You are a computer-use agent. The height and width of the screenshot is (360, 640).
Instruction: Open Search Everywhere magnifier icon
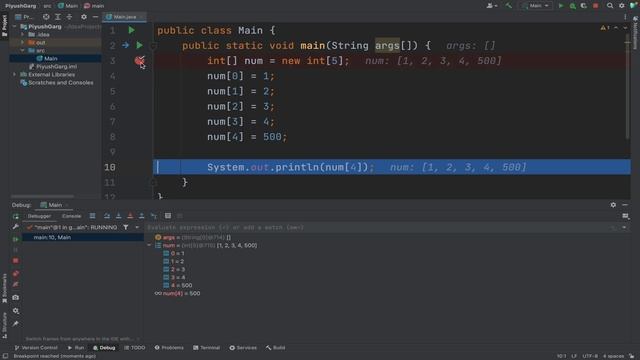click(x=610, y=6)
